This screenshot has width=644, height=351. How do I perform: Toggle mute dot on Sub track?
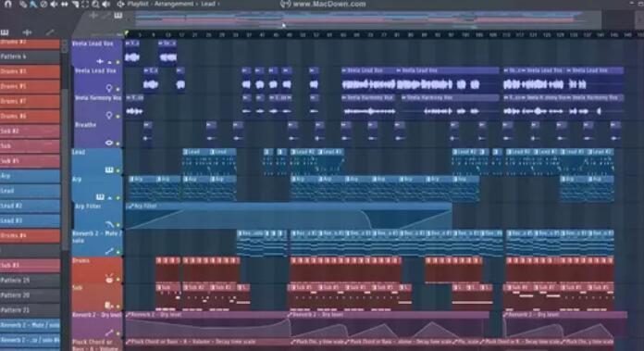pos(118,307)
